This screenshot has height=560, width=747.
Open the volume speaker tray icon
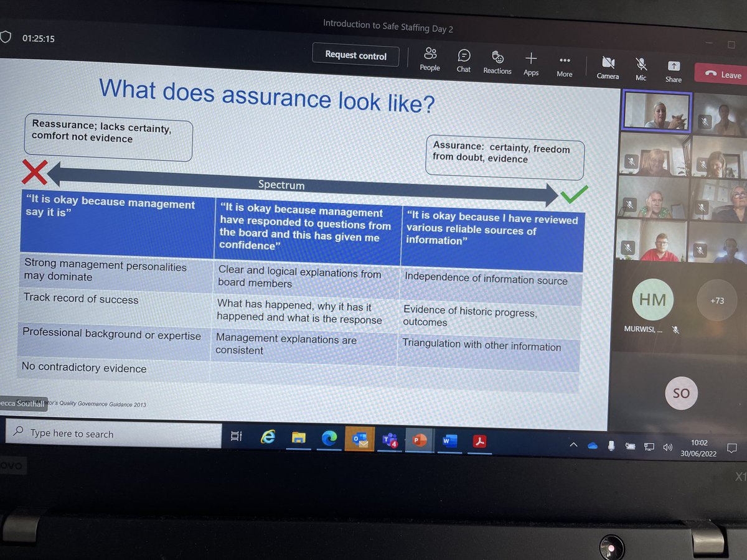[x=668, y=447]
